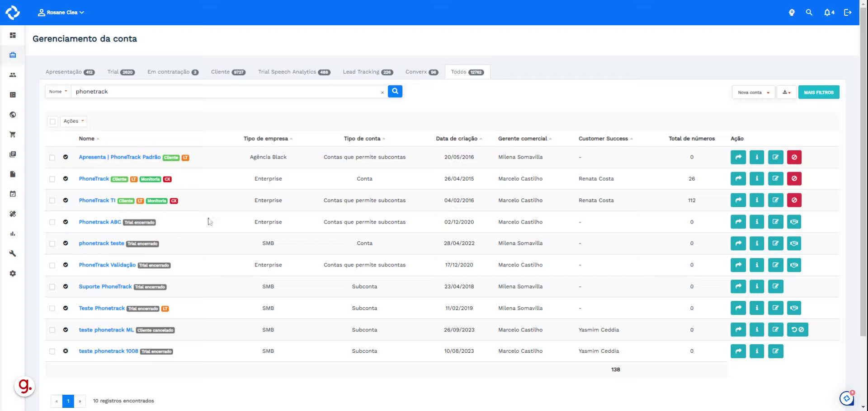Open the bar chart reports icon in sidebar

tap(13, 234)
